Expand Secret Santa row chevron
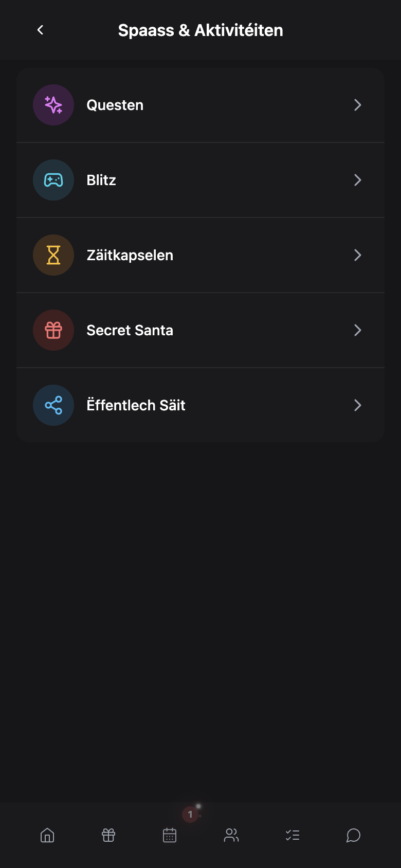 (x=358, y=330)
